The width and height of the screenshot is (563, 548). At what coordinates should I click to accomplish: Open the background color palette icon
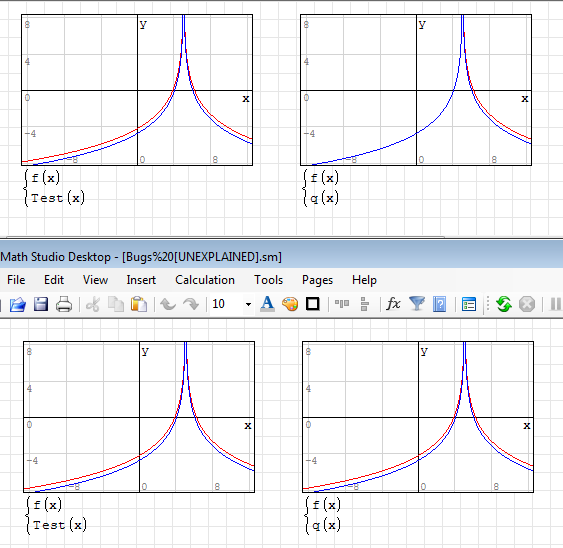point(290,304)
